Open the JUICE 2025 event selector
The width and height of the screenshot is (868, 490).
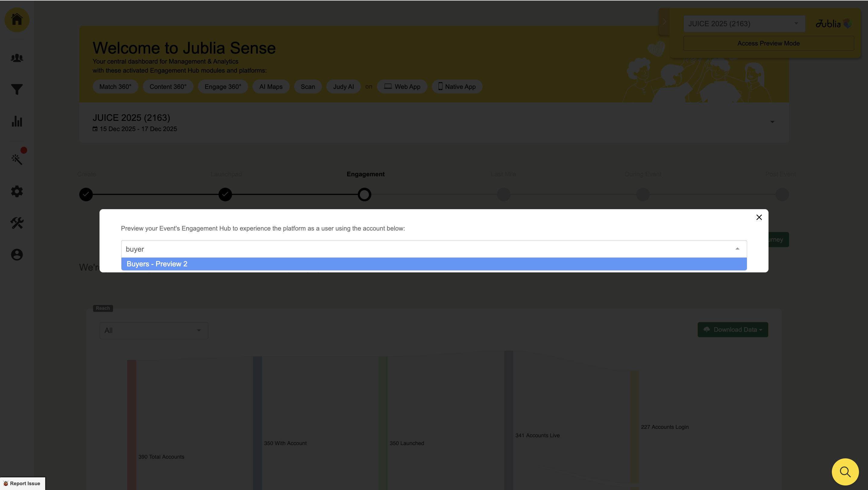tap(744, 24)
